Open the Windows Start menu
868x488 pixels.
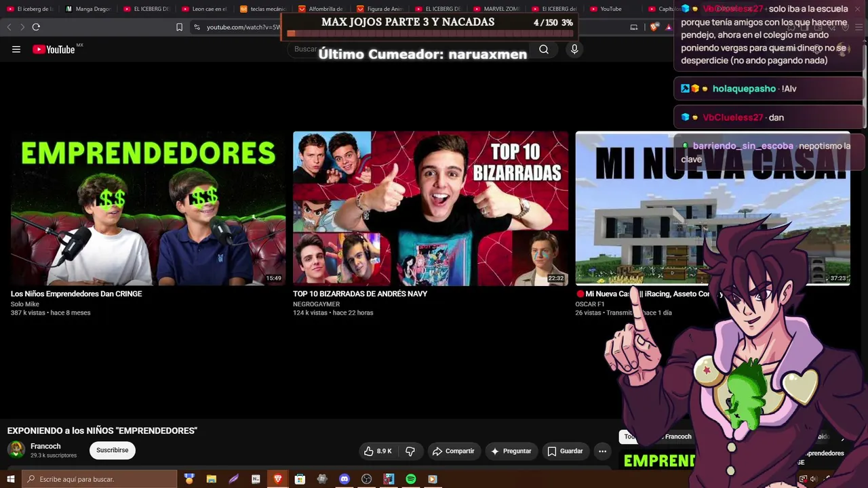click(x=10, y=479)
